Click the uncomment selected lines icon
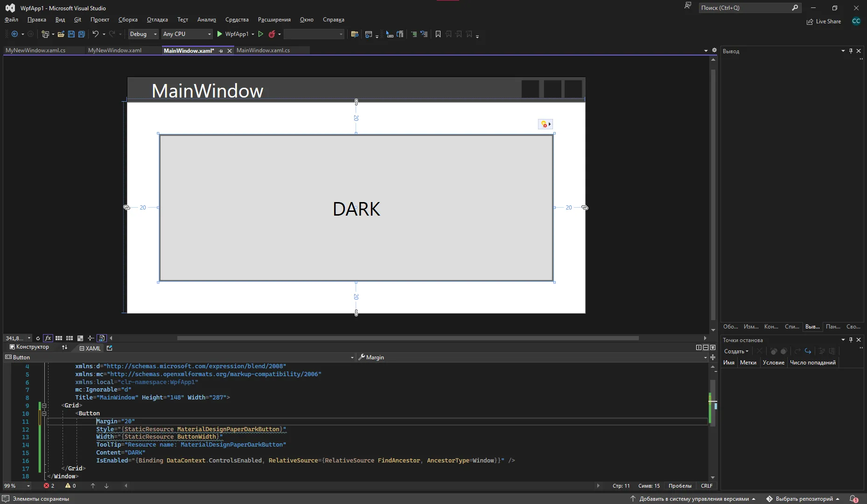This screenshot has width=867, height=504. point(424,34)
